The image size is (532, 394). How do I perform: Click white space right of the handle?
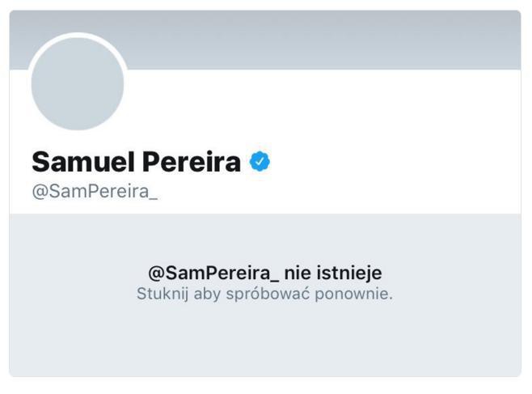(323, 193)
